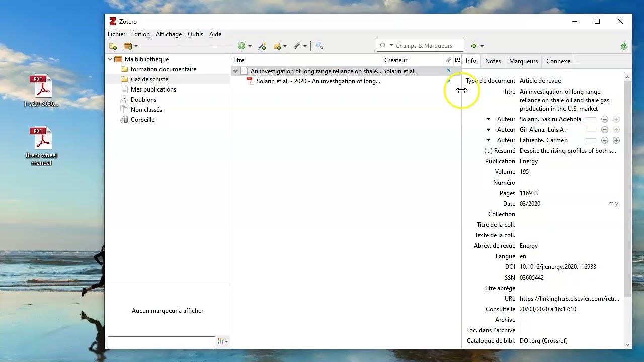Sort items by Créateur column header
The image size is (644, 362).
click(413, 60)
